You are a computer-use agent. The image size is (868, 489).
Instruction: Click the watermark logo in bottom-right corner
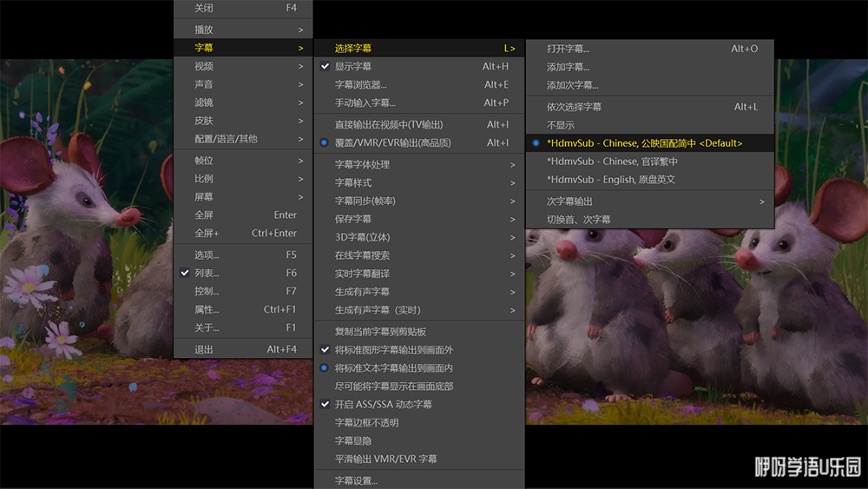[x=806, y=466]
